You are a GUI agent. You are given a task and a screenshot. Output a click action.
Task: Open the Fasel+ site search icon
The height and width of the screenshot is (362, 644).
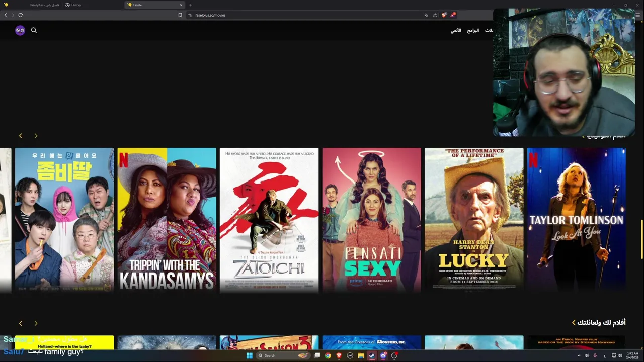coord(34,30)
